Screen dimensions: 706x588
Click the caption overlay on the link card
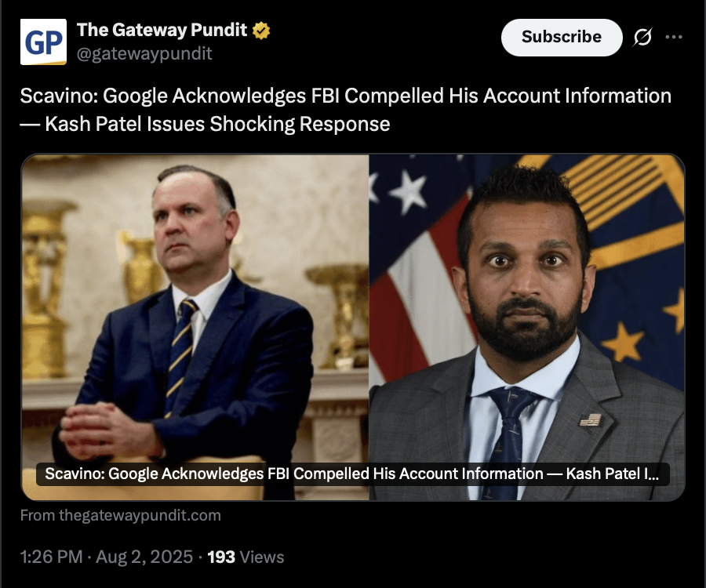(x=352, y=474)
